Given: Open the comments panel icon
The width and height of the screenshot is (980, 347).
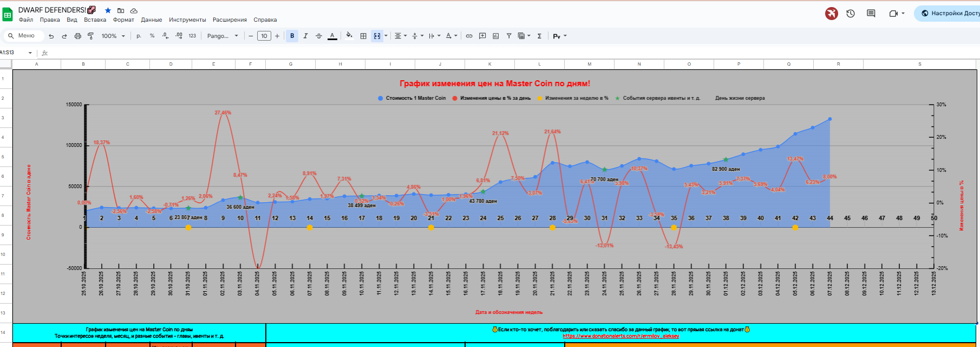Looking at the screenshot, I should [871, 14].
